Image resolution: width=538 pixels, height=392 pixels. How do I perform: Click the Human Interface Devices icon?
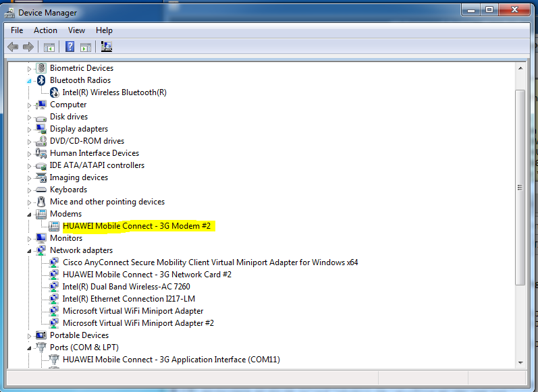click(x=41, y=153)
